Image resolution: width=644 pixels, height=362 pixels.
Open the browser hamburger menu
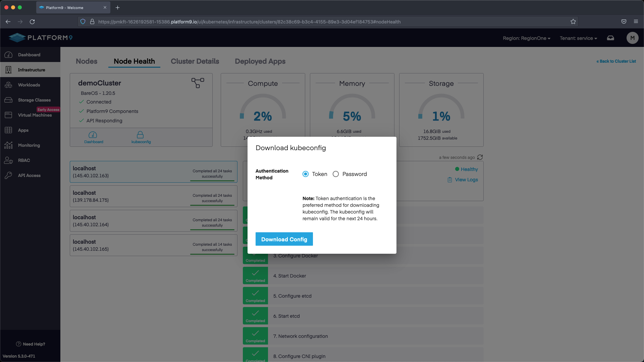coord(636,21)
